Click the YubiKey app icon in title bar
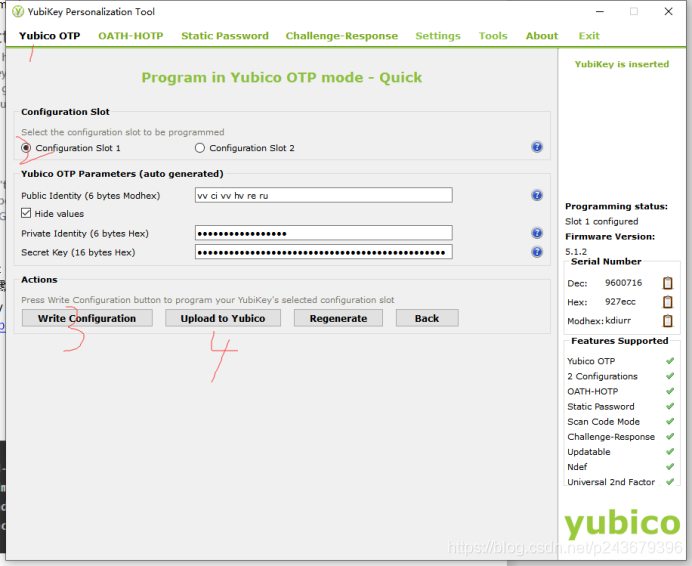692x566 pixels. tap(18, 11)
